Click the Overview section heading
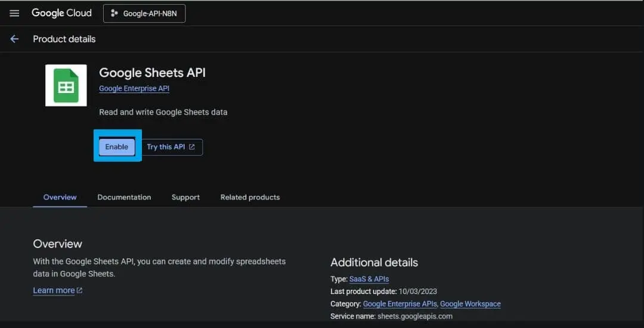 coord(57,244)
